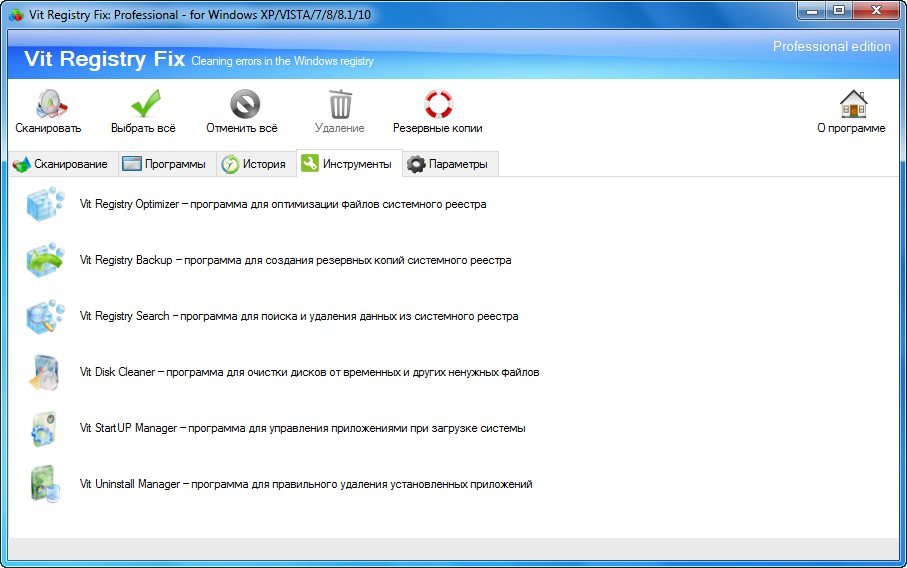Click the Vit Uninstall Manager description link
Screen dimensions: 907x568
click(306, 484)
